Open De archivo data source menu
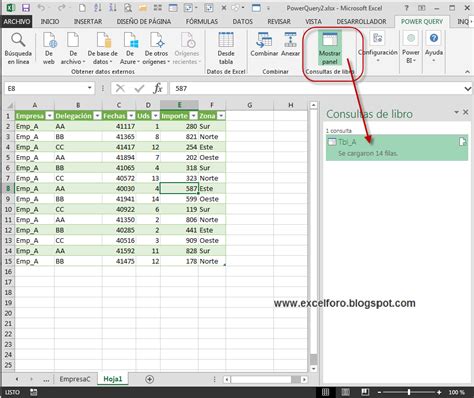This screenshot has height=398, width=474. click(73, 48)
